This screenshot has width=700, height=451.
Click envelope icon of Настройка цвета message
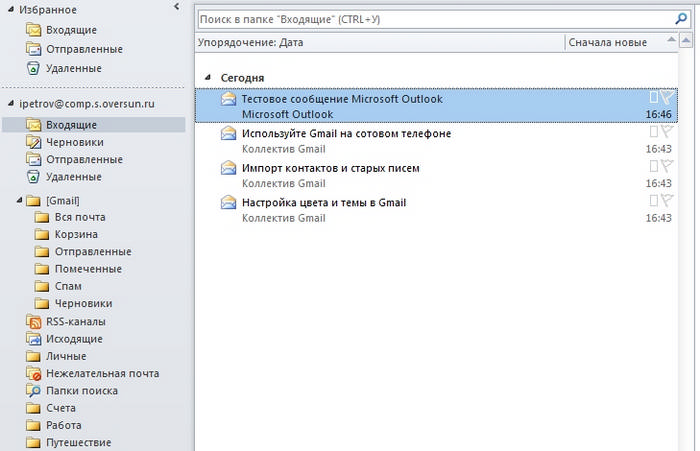coord(228,202)
